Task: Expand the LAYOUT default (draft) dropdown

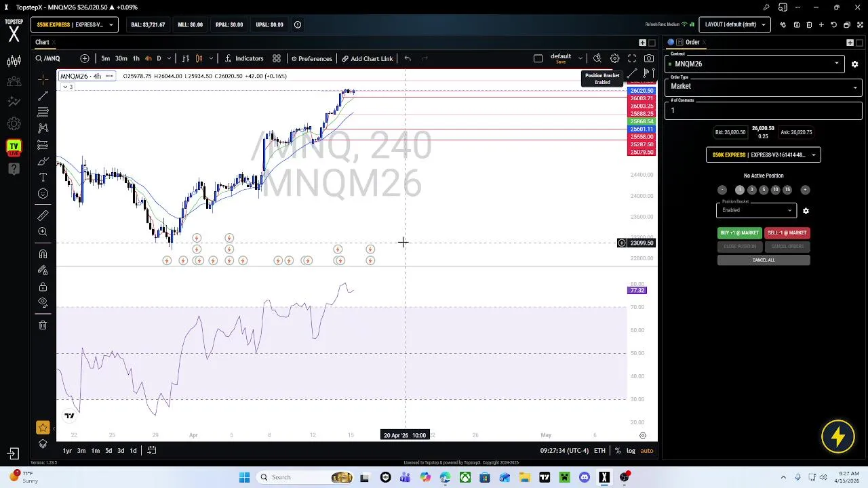Action: pos(735,24)
